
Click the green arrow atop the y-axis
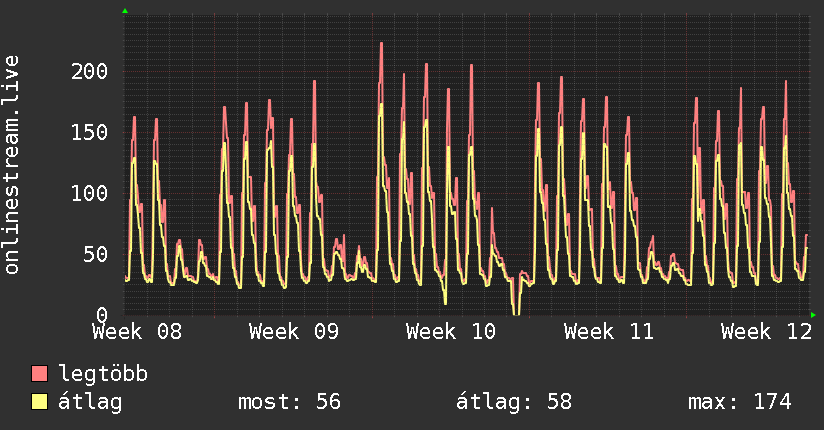[x=125, y=11]
